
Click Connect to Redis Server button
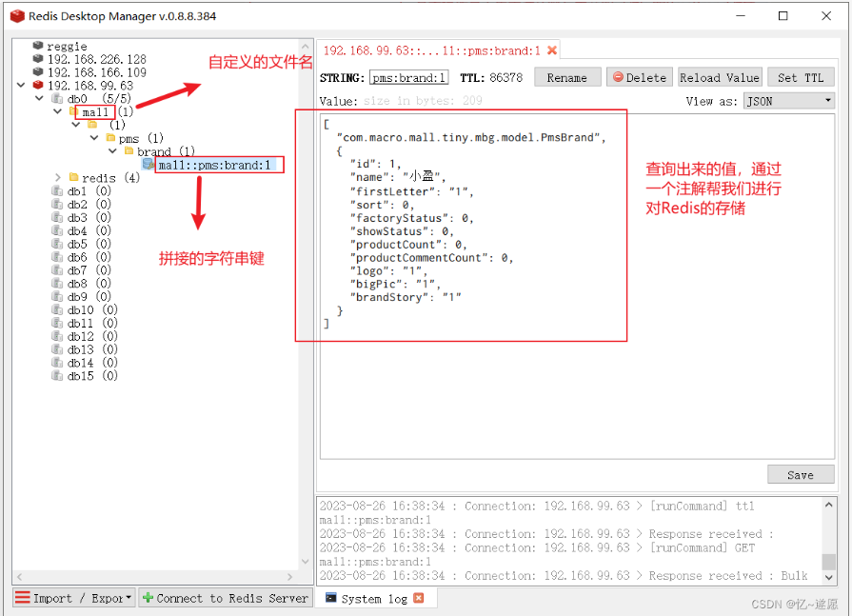tap(226, 598)
